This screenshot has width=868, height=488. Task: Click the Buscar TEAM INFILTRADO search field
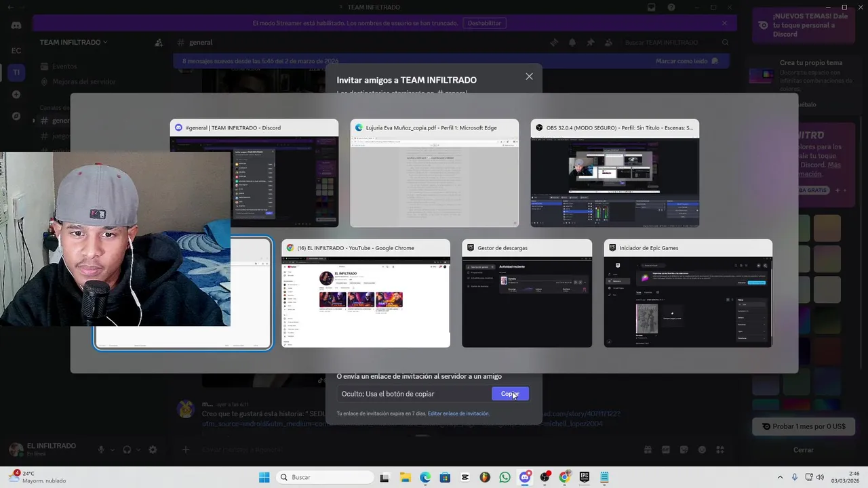(x=676, y=42)
